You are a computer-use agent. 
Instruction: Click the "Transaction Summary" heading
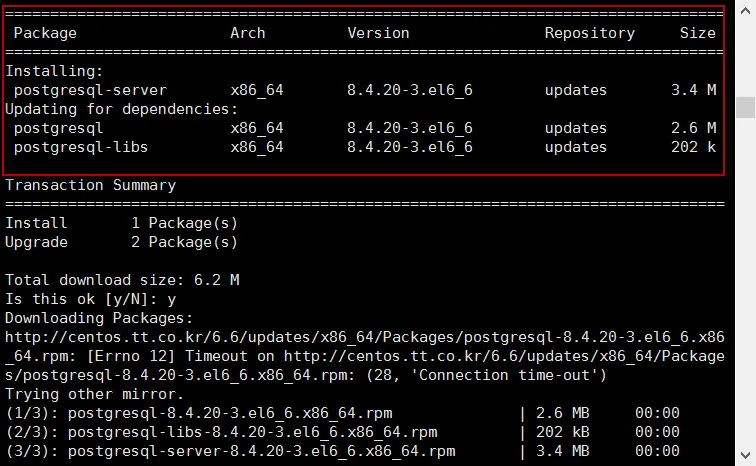pyautogui.click(x=91, y=186)
